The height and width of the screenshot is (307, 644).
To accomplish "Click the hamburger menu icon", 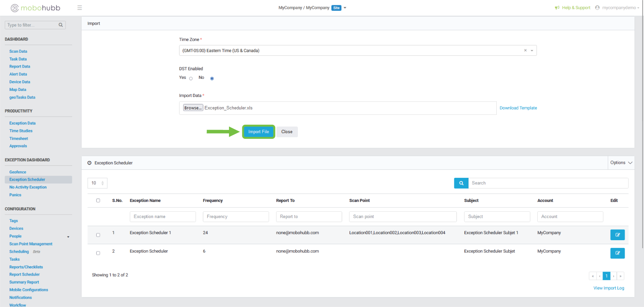I will pyautogui.click(x=80, y=8).
